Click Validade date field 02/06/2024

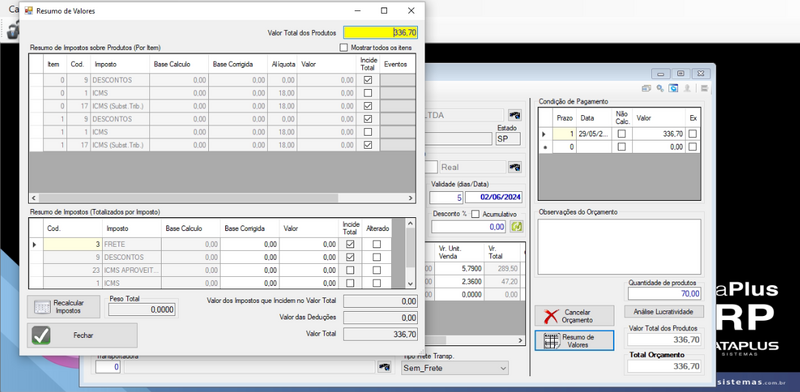pos(494,197)
